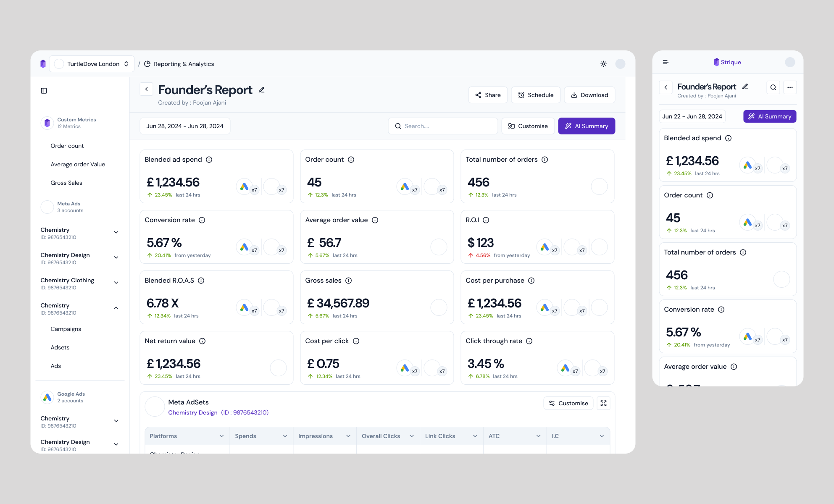Viewport: 834px width, 504px height.
Task: Show info for Gross sales card
Action: point(349,281)
